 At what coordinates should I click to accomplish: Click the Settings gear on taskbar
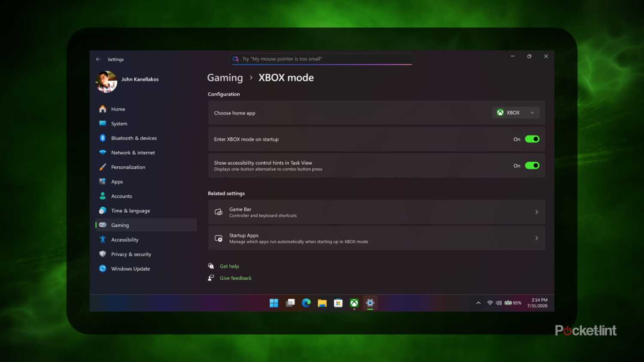coord(370,303)
